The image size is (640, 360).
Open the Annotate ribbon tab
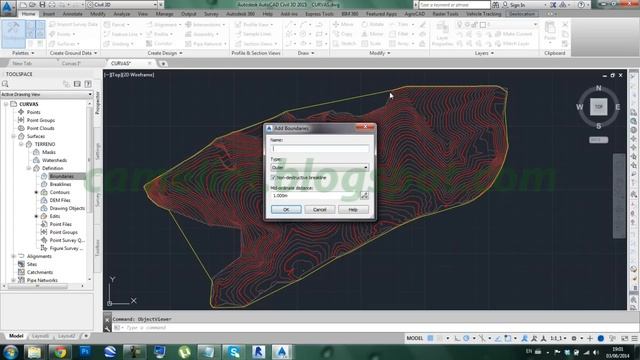72,14
